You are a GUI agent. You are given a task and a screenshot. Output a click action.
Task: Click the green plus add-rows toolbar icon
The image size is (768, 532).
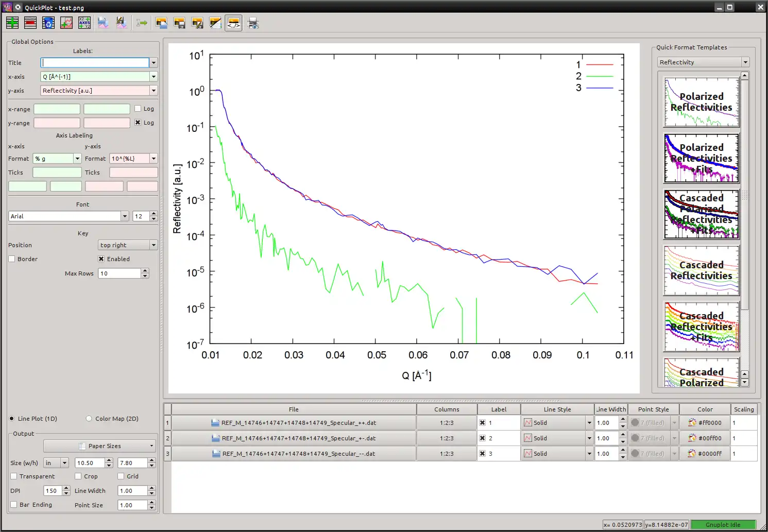(x=12, y=23)
